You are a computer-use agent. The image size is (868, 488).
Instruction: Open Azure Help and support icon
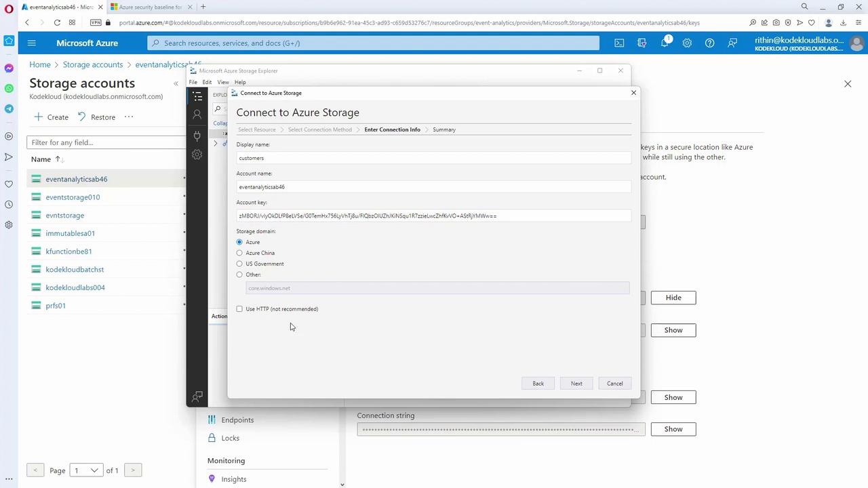(x=709, y=43)
